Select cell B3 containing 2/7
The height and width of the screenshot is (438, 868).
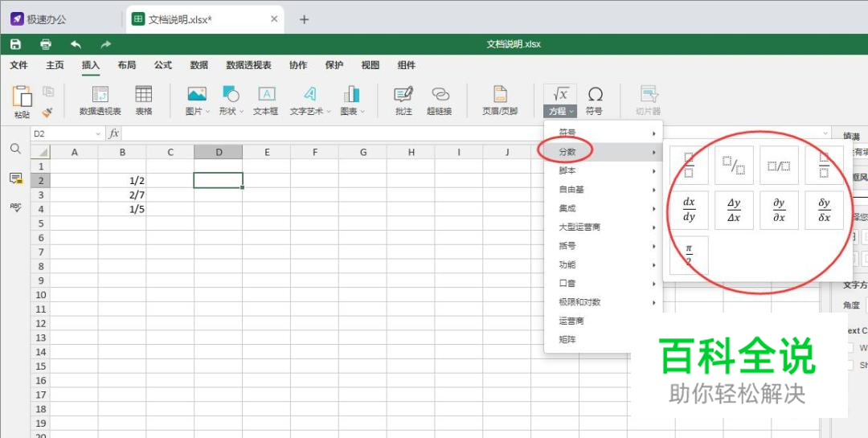(x=122, y=195)
